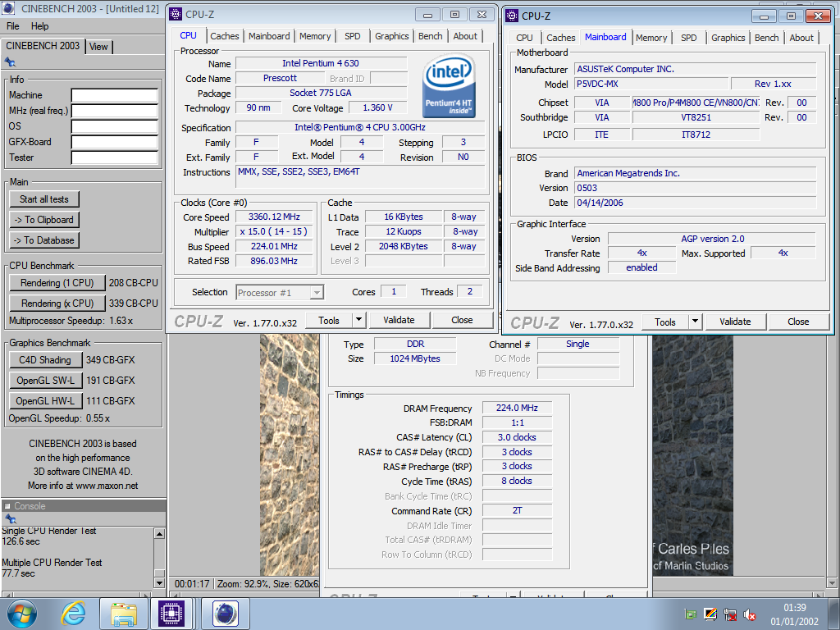Open Bench tab in left CPU-Z window
Screen dimensions: 840x630
[431, 36]
